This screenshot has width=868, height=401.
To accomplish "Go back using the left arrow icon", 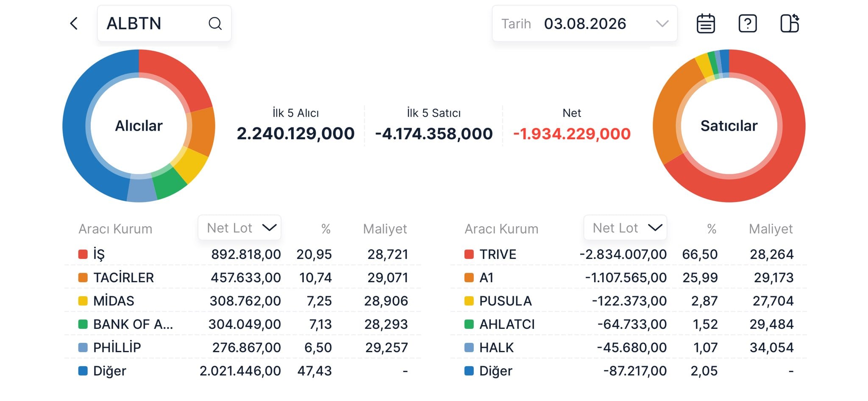I will (x=74, y=23).
